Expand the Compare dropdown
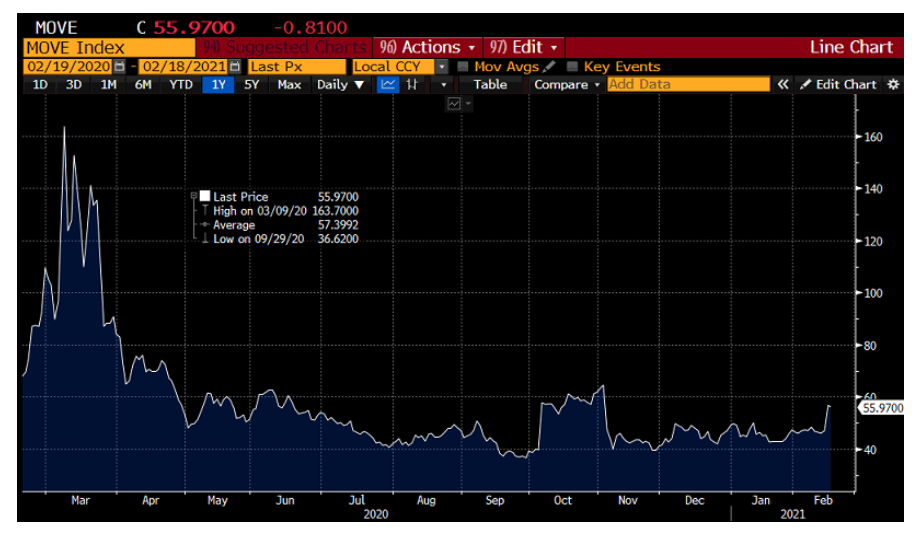 (567, 85)
